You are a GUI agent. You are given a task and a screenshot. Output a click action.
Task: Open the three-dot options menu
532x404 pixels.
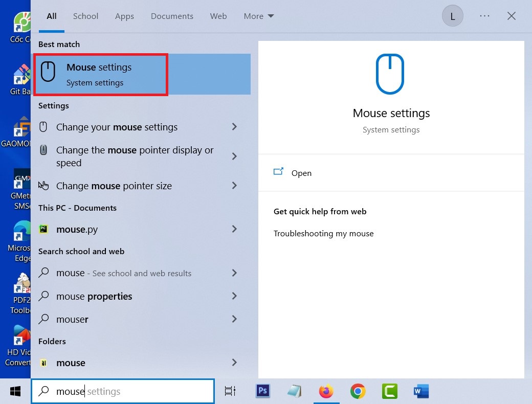[x=484, y=16]
